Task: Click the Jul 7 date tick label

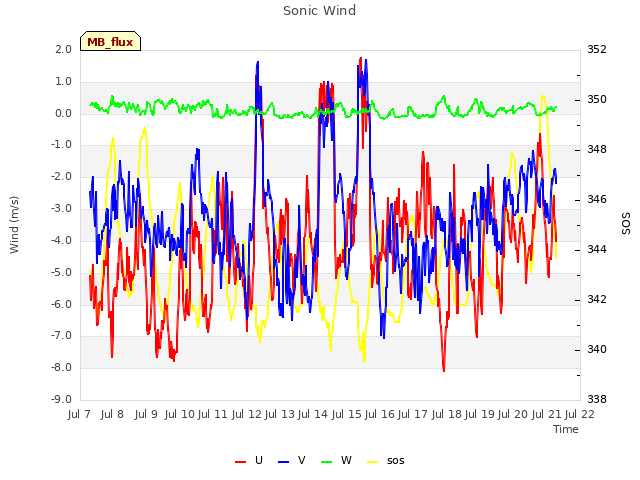Action: [x=79, y=414]
